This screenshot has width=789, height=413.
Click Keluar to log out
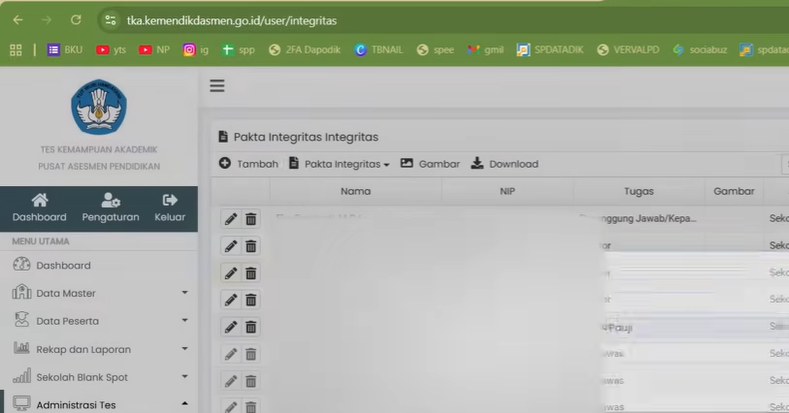click(170, 208)
